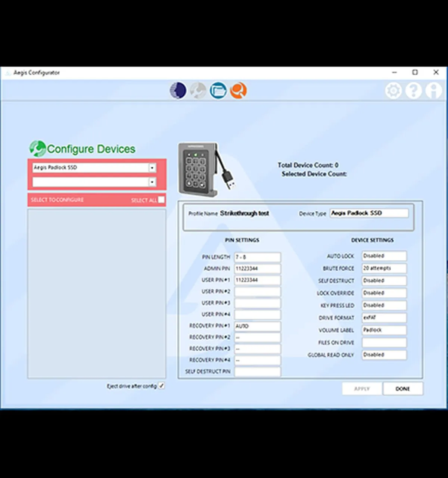
Task: Open the blue folder window toolbar icon
Action: pyautogui.click(x=218, y=90)
